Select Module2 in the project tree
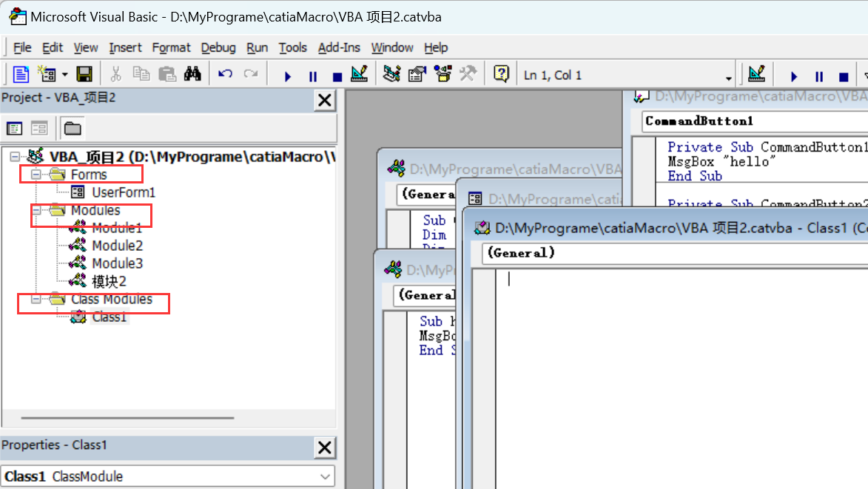The height and width of the screenshot is (489, 868). pyautogui.click(x=118, y=245)
